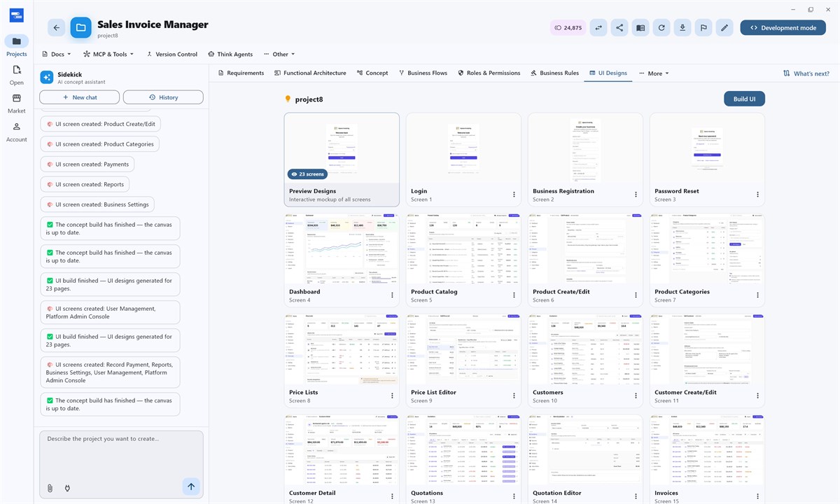
Task: Send the chat message with arrow button
Action: point(190,486)
